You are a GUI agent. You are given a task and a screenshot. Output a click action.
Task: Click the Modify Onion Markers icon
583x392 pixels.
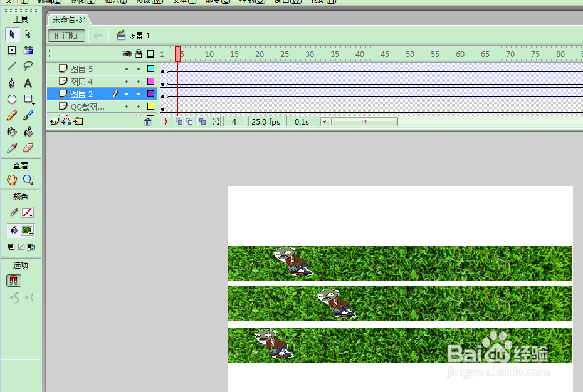pyautogui.click(x=216, y=122)
